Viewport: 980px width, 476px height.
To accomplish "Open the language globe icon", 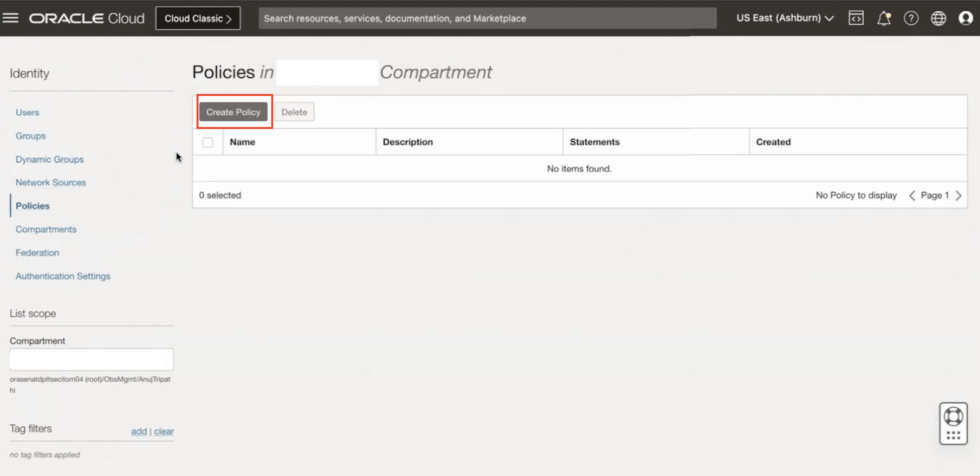I will click(939, 18).
